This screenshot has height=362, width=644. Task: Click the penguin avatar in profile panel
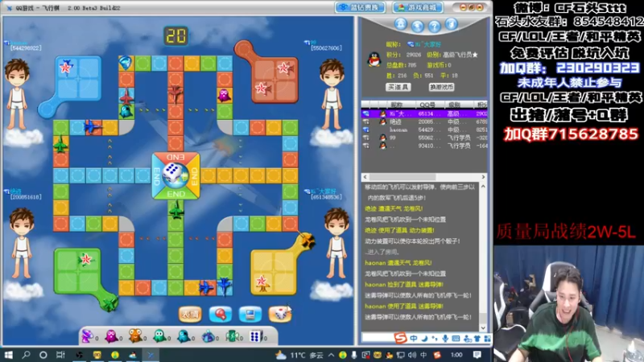[374, 60]
